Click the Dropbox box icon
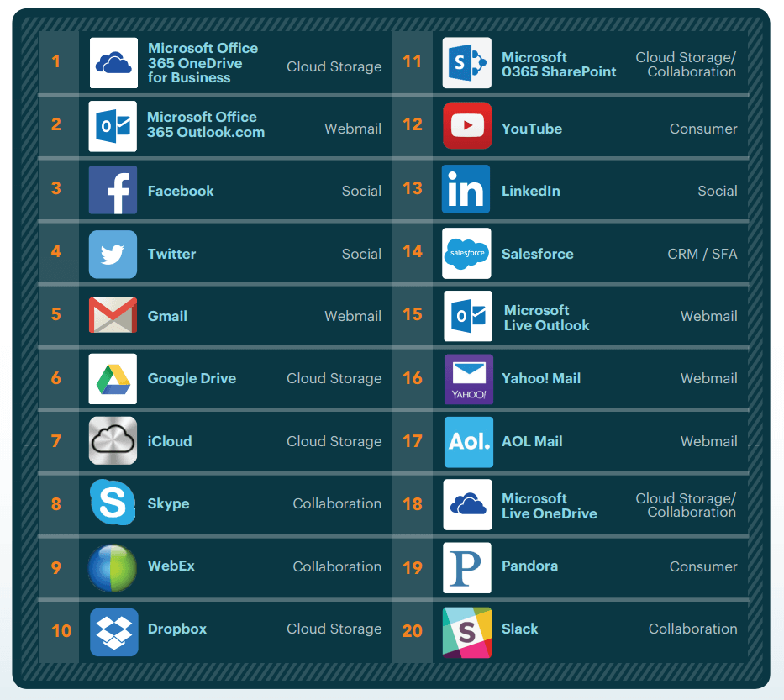This screenshot has width=784, height=700. (x=114, y=632)
